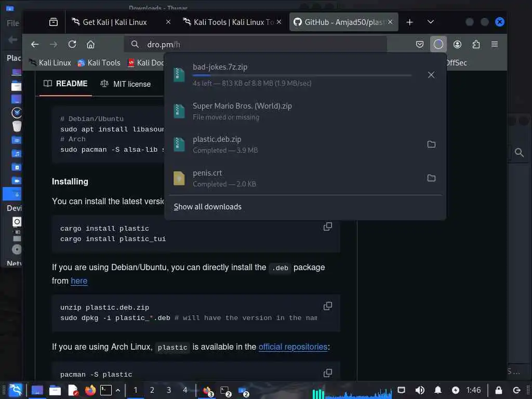Launch Firefox from the taskbar

(90, 391)
